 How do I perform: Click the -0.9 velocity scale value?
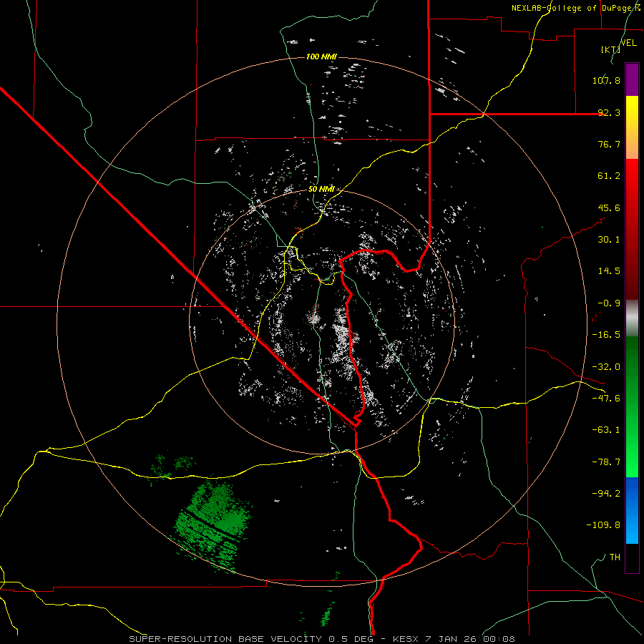[x=609, y=303]
